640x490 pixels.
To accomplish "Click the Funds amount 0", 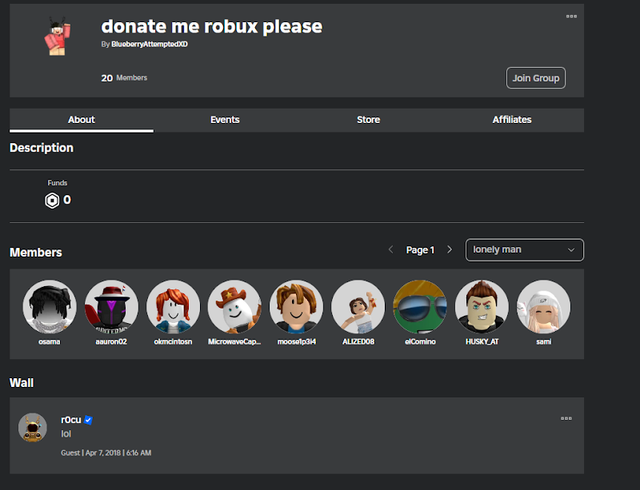I will (x=67, y=200).
